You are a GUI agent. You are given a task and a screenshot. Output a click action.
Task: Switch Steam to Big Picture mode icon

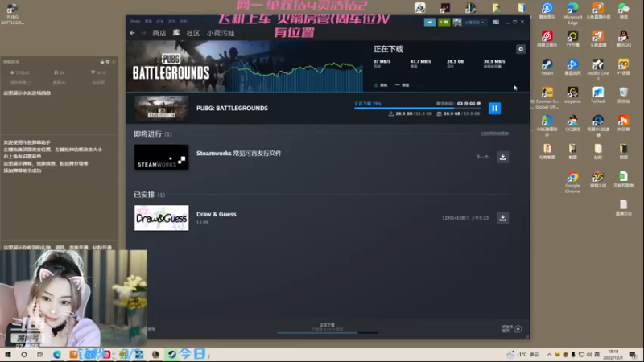pyautogui.click(x=496, y=23)
